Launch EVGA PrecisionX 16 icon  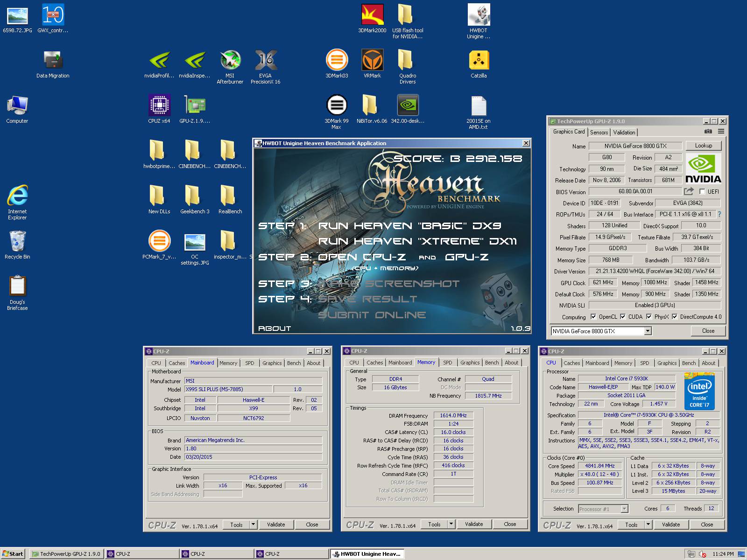[265, 67]
